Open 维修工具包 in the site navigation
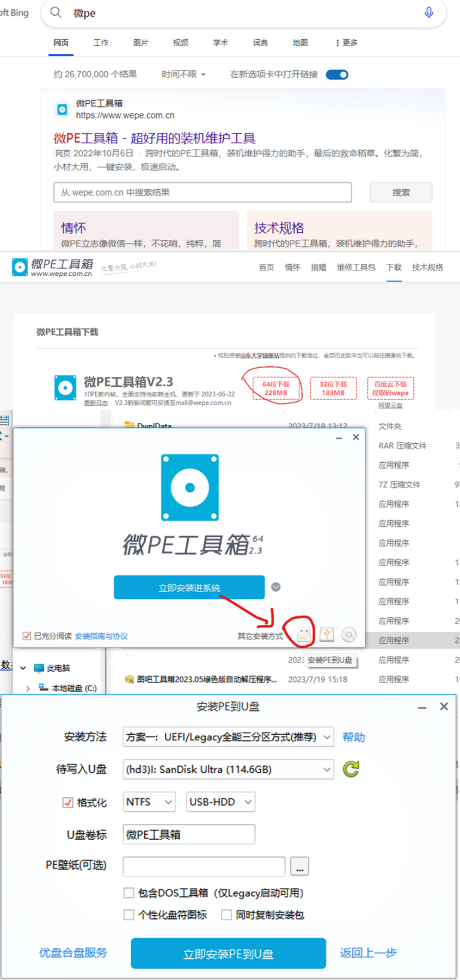The width and height of the screenshot is (460, 980). pyautogui.click(x=356, y=268)
